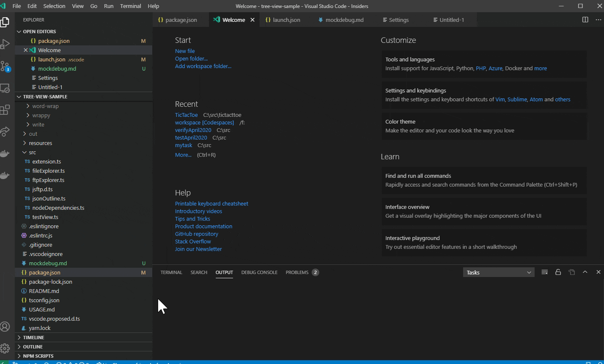Toggle the auto-scroll lock in Output panel
Viewport: 604px width, 364px height.
[x=558, y=272]
